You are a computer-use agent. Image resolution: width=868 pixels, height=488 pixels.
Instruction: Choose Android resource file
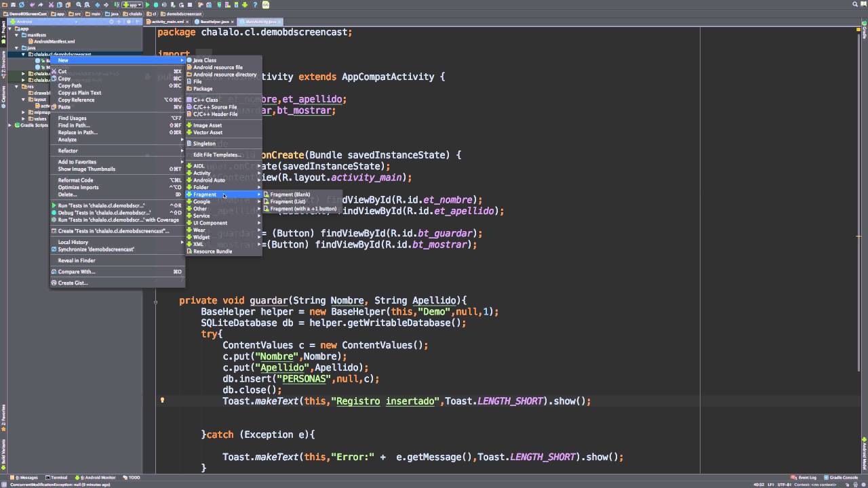click(224, 67)
